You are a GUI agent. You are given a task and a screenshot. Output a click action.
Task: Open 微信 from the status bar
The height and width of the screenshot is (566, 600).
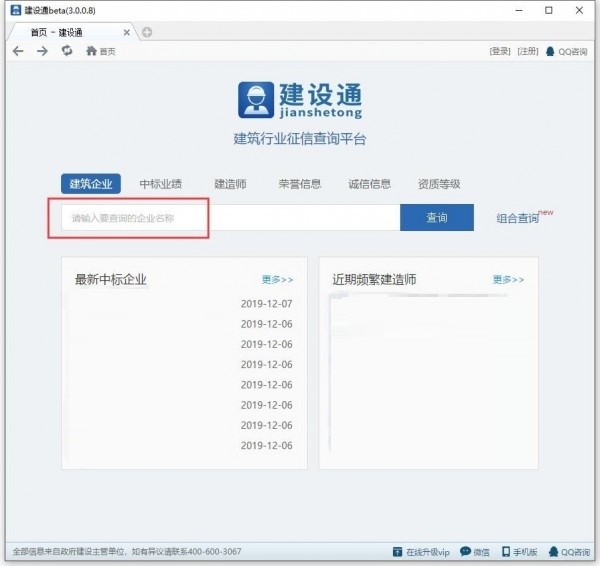(475, 552)
